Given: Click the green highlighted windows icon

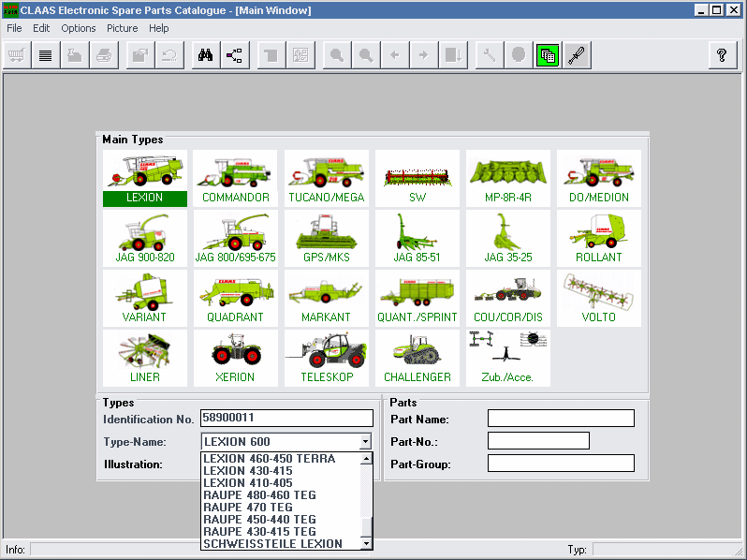Looking at the screenshot, I should [548, 55].
